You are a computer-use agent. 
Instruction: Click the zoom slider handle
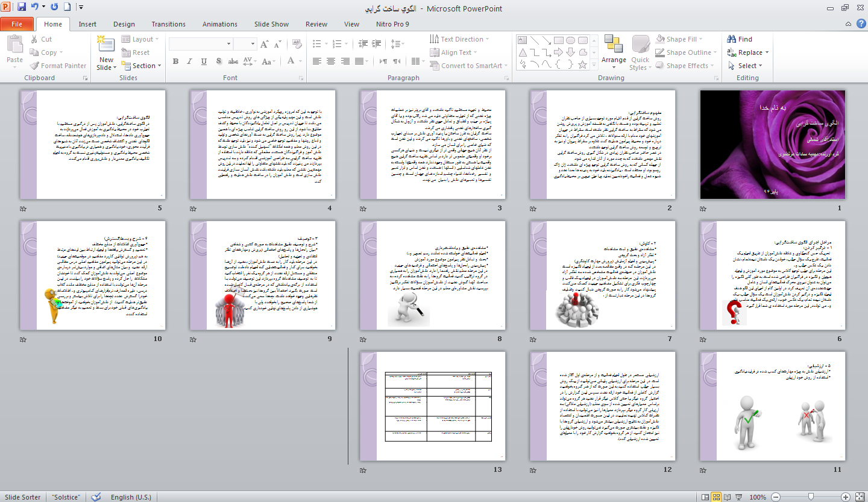(811, 497)
